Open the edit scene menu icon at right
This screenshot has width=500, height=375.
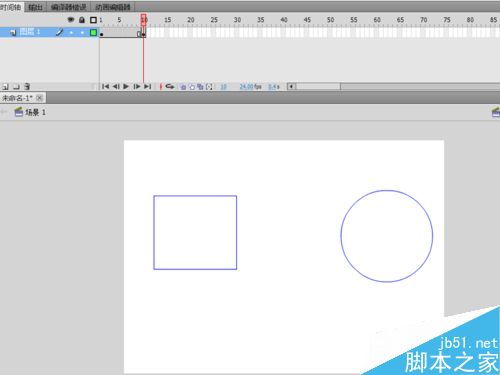click(x=496, y=112)
